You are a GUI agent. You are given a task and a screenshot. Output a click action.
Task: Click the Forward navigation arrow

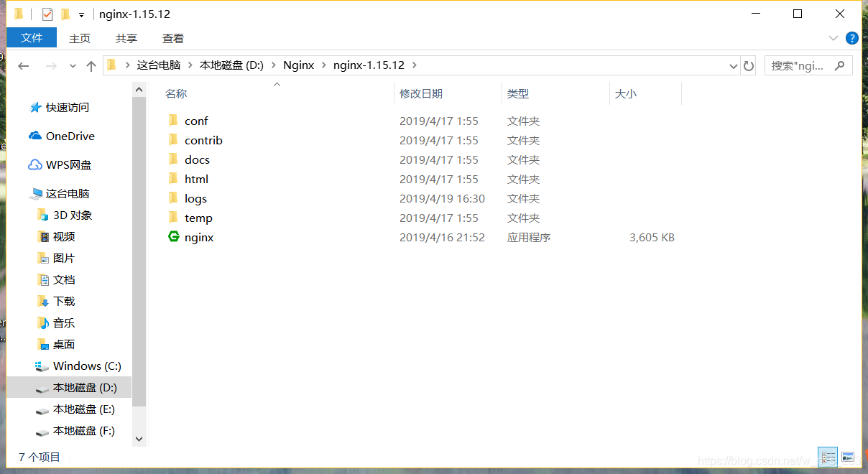click(x=51, y=65)
